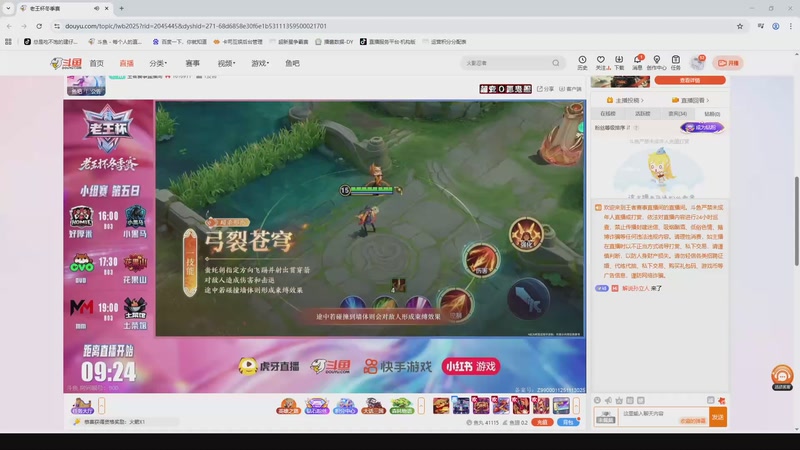Click the megaphone icon in the chat toolbar
The width and height of the screenshot is (800, 450).
pyautogui.click(x=608, y=401)
